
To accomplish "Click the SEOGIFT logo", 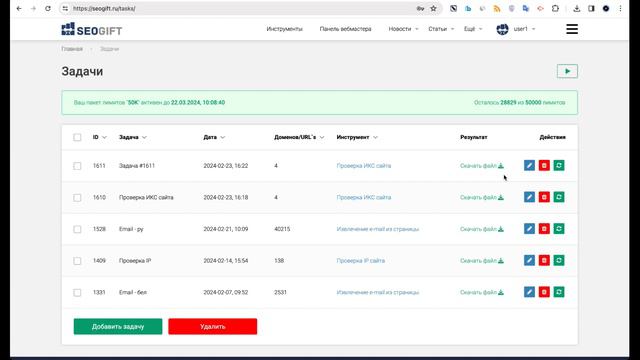I will click(92, 29).
